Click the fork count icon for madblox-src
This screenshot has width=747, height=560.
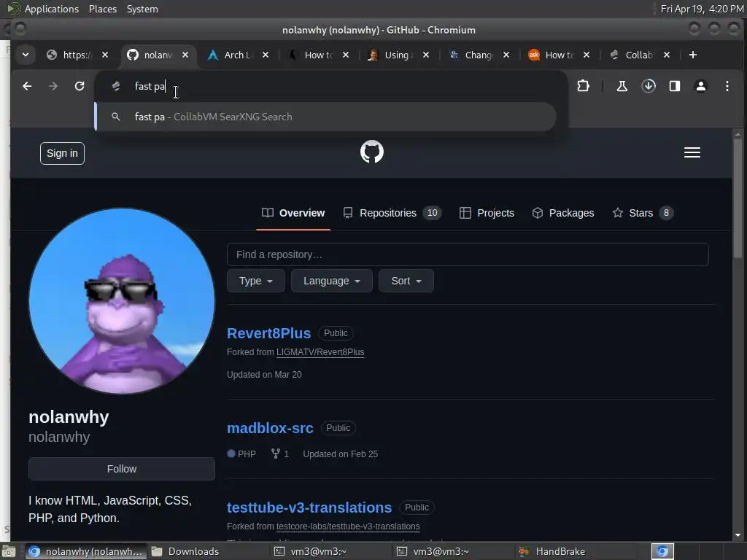pyautogui.click(x=275, y=454)
